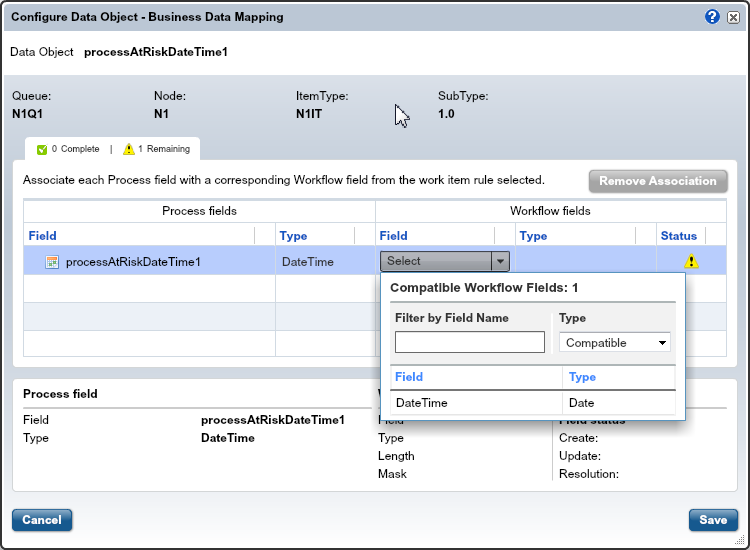Click the Compatible Workflow Fields: 1 heading

point(484,288)
